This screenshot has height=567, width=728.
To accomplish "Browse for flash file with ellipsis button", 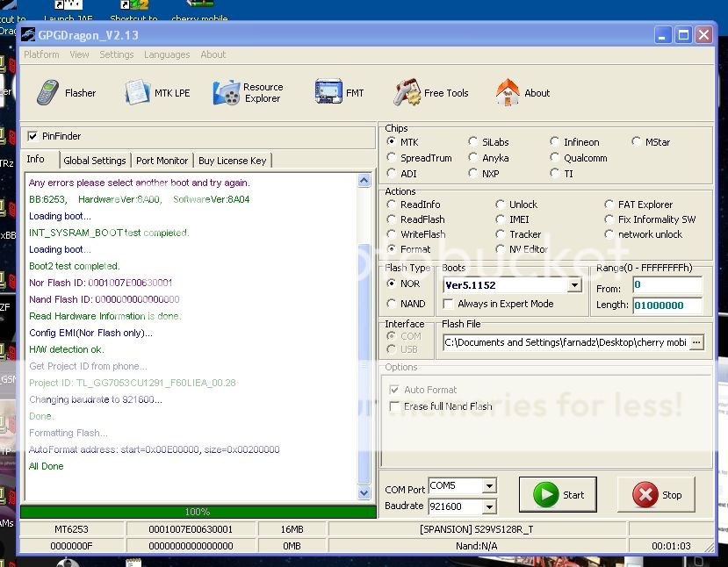I will click(x=696, y=342).
